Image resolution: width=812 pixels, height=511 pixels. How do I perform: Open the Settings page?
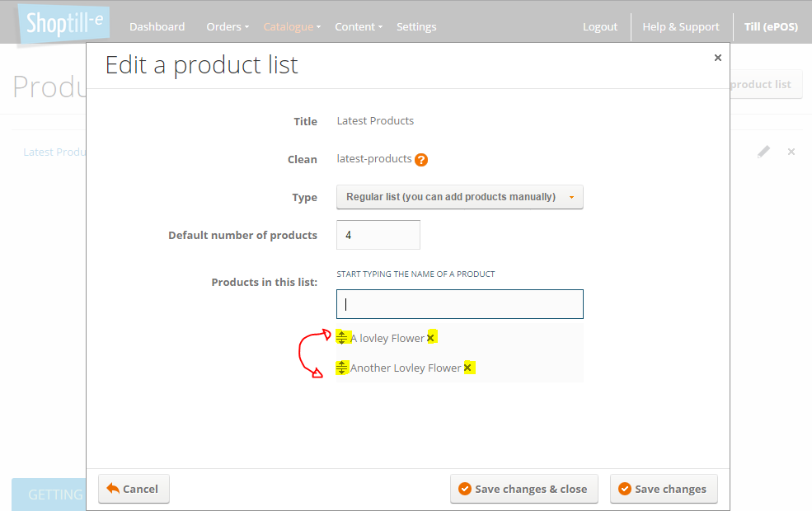click(416, 27)
